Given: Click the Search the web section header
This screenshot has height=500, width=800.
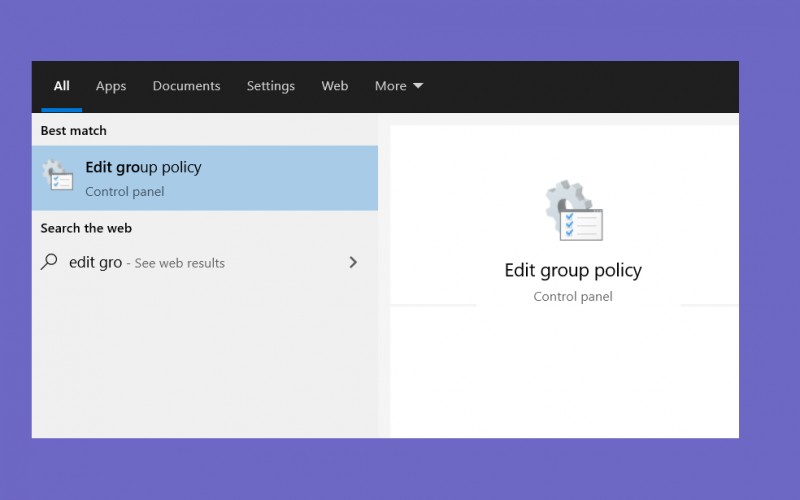Looking at the screenshot, I should [x=86, y=228].
